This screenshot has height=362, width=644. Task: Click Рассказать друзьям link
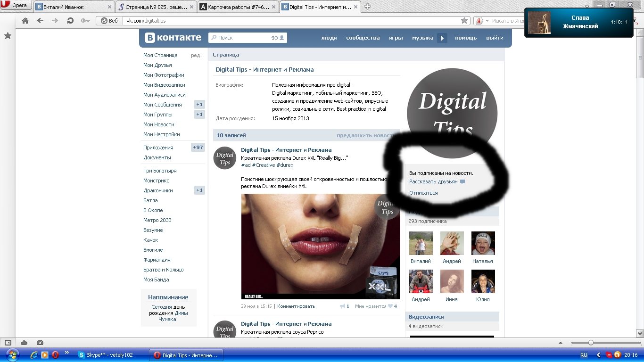pos(433,181)
